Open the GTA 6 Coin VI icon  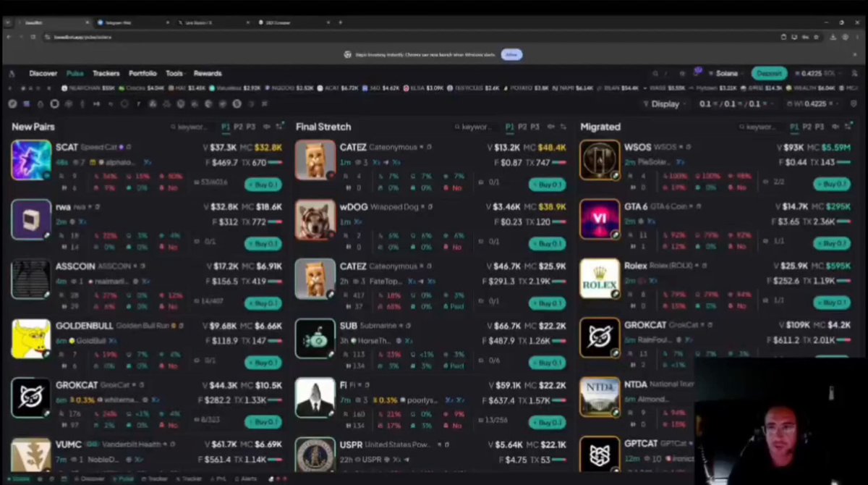pyautogui.click(x=600, y=219)
